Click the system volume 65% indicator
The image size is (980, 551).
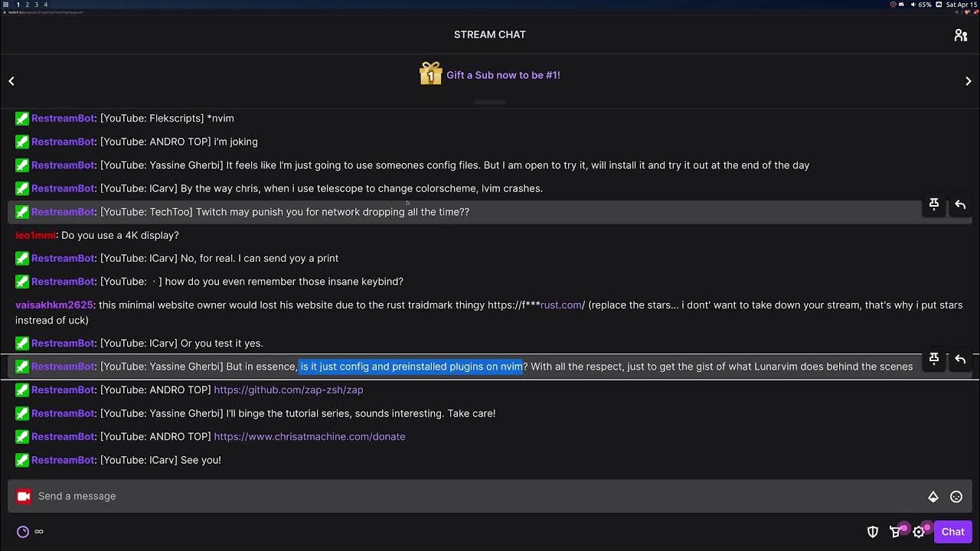click(x=922, y=5)
